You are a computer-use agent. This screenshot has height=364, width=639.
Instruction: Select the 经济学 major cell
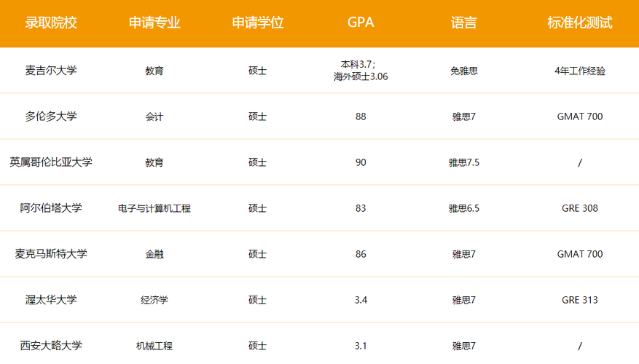pos(154,300)
